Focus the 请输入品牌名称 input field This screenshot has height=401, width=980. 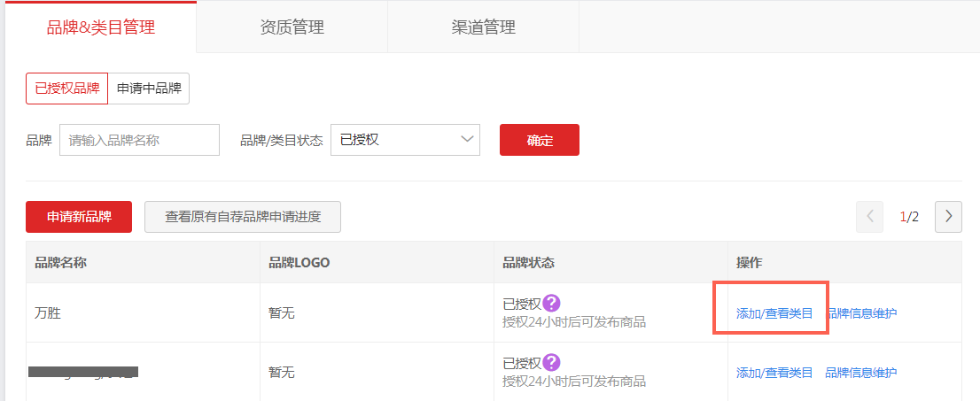coord(139,140)
